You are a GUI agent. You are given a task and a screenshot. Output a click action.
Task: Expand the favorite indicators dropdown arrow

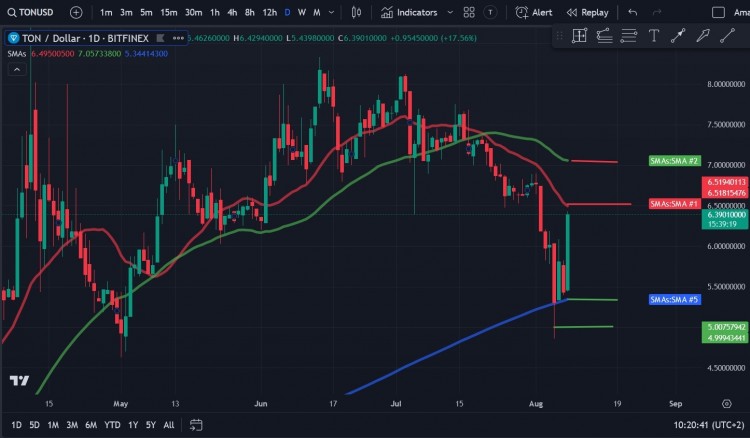pos(450,12)
